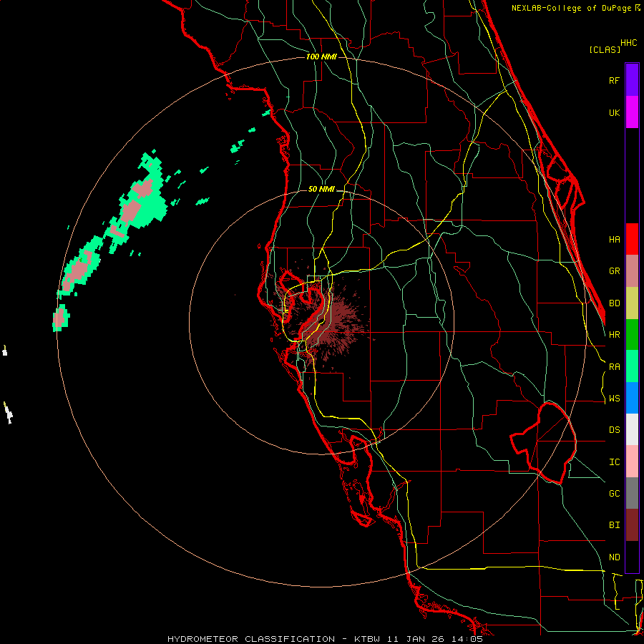Click the UK legend label
The height and width of the screenshot is (644, 644).
tap(614, 112)
